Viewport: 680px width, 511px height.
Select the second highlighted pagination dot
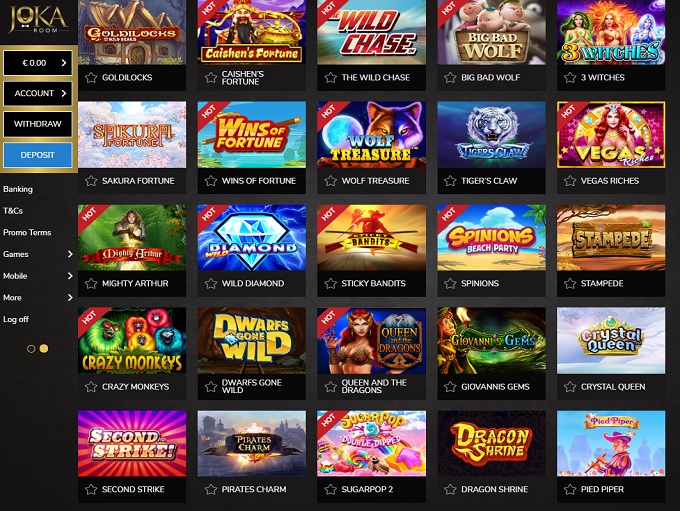(x=44, y=348)
